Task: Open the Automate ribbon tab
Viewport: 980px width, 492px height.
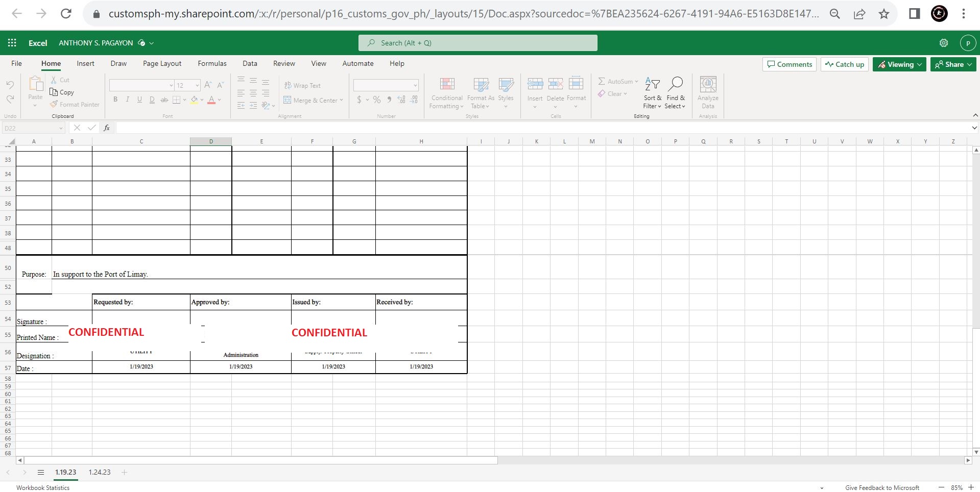Action: 358,63
